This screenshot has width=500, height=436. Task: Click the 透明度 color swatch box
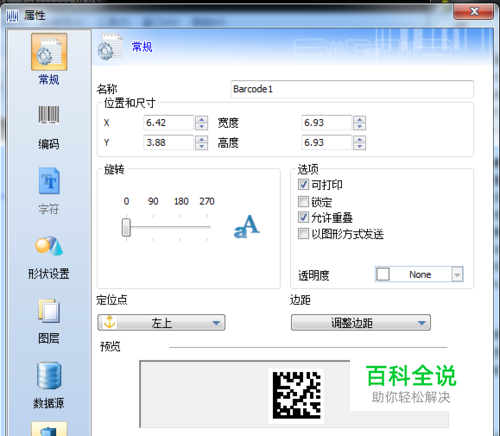click(x=383, y=275)
